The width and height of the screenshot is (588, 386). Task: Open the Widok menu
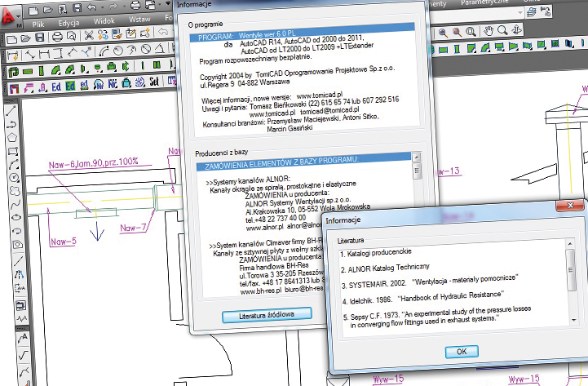(104, 21)
